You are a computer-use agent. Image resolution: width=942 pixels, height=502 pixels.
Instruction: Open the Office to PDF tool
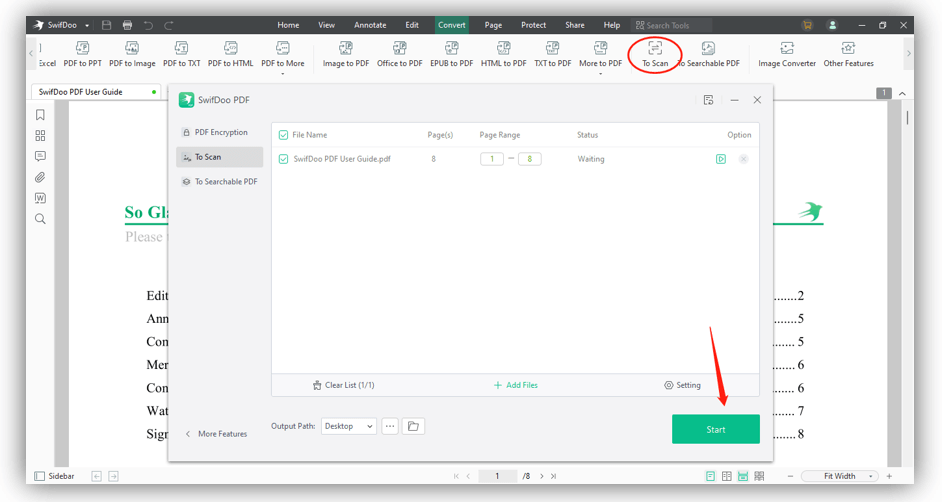pyautogui.click(x=400, y=54)
